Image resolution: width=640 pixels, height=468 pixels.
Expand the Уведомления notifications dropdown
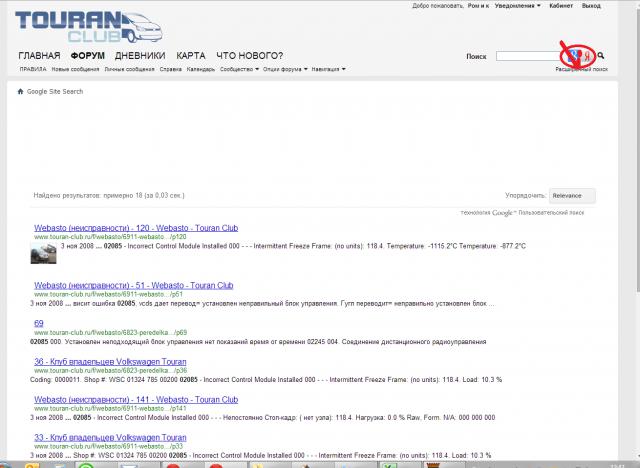click(x=517, y=6)
